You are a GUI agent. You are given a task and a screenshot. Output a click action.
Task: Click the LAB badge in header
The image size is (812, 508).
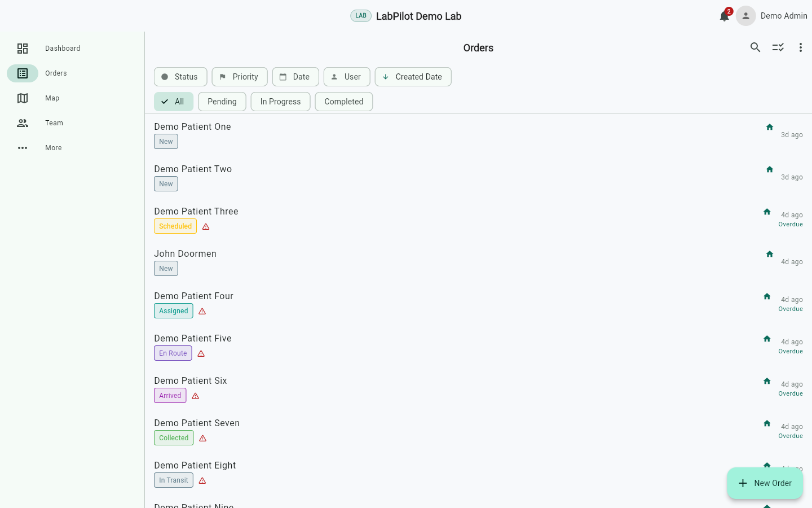pyautogui.click(x=361, y=16)
